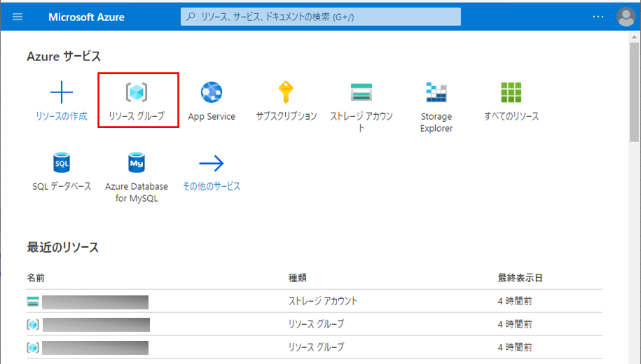The width and height of the screenshot is (641, 364).
Task: Click the vertical scrollbar down arrow
Action: [635, 358]
